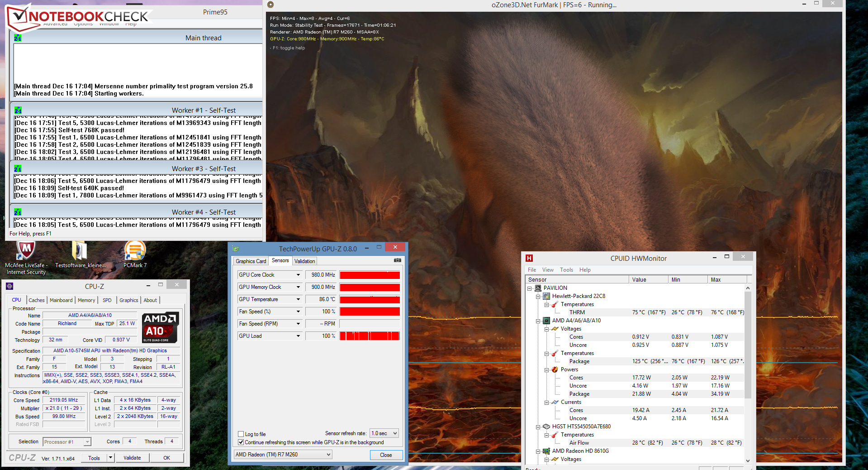Open the AMD Radeon R7 M260 GPU selector
Viewport: 868px width, 470px height.
click(x=283, y=455)
